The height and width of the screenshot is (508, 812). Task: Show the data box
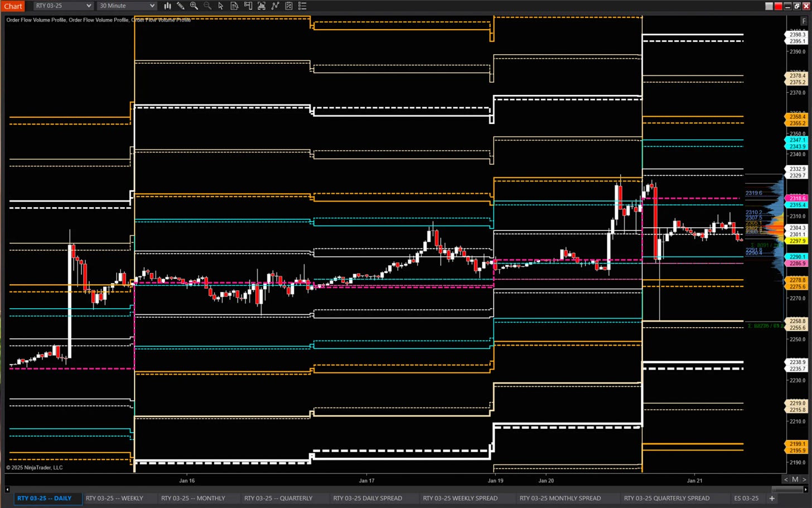234,6
